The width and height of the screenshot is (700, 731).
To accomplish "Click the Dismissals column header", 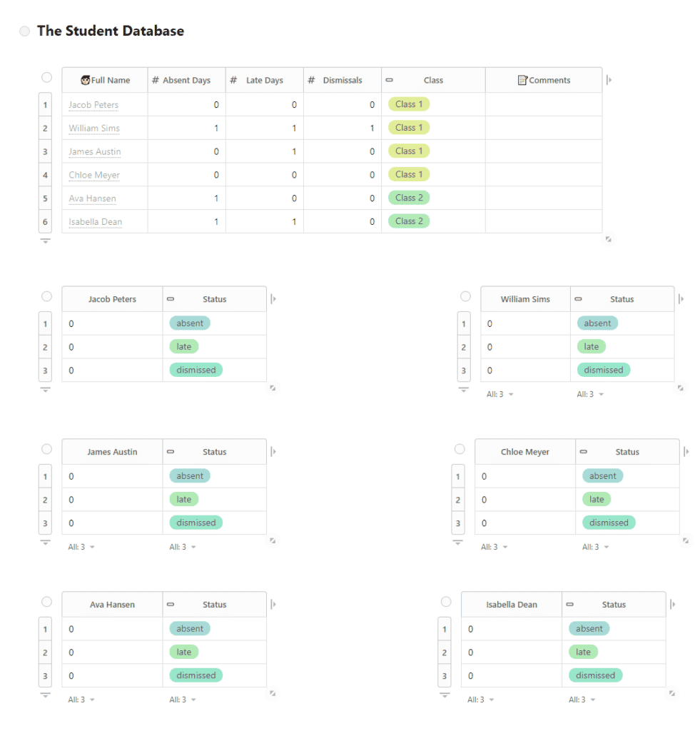I will [x=343, y=81].
